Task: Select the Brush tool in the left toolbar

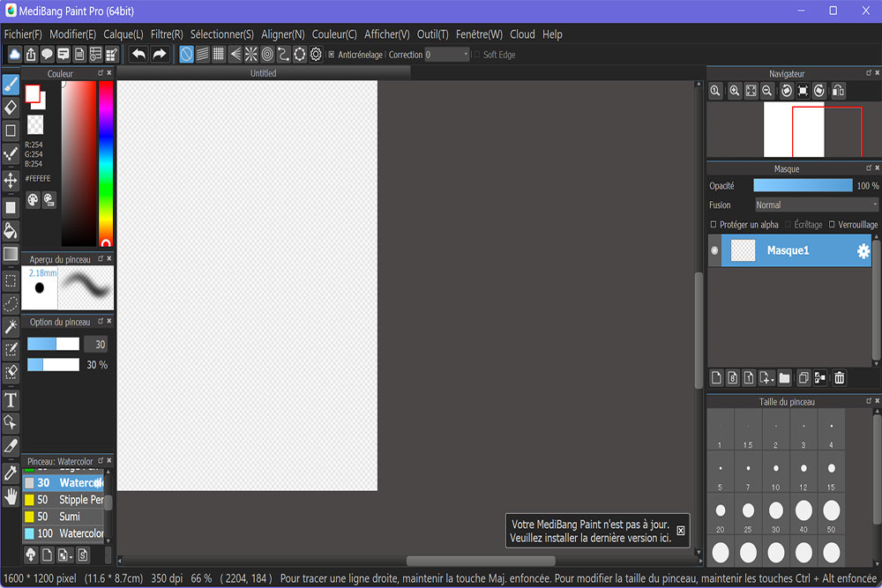Action: coord(11,85)
